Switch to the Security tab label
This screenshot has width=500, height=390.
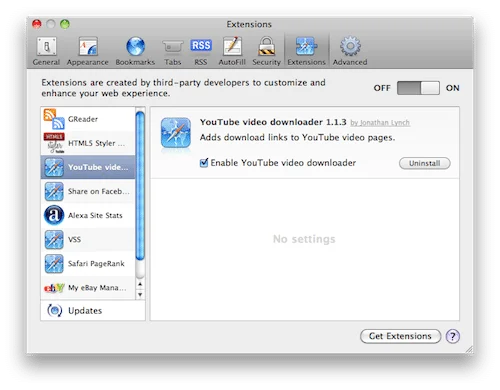(267, 62)
